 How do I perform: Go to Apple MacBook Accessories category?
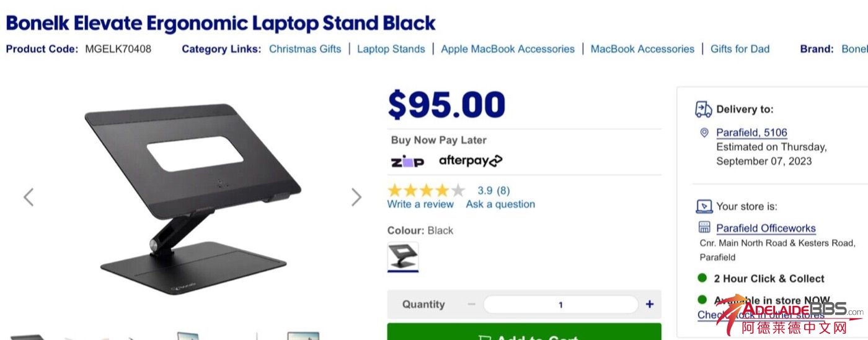(508, 49)
